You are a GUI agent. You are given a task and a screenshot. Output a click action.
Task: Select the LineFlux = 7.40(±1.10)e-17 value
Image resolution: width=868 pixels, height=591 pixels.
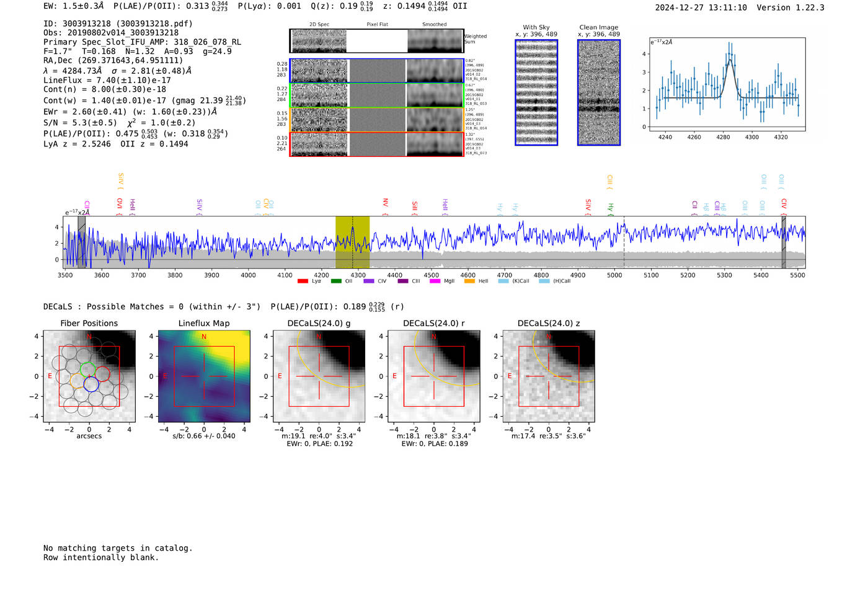pyautogui.click(x=107, y=80)
